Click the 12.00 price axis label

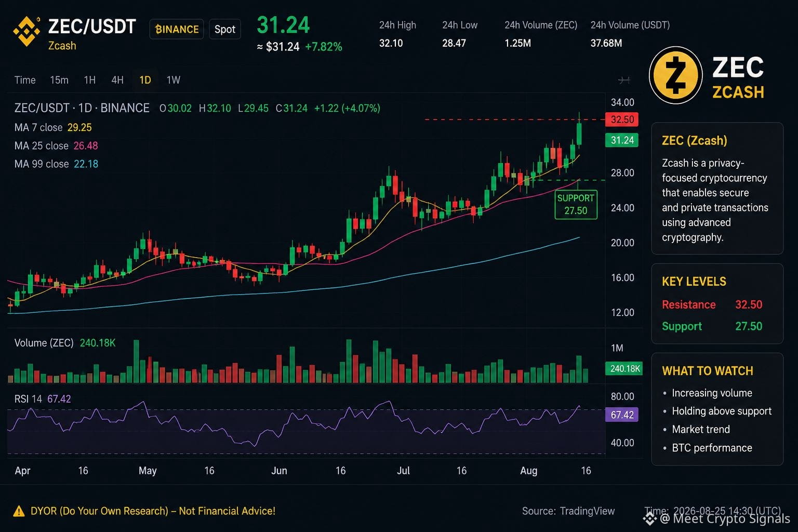pyautogui.click(x=622, y=312)
